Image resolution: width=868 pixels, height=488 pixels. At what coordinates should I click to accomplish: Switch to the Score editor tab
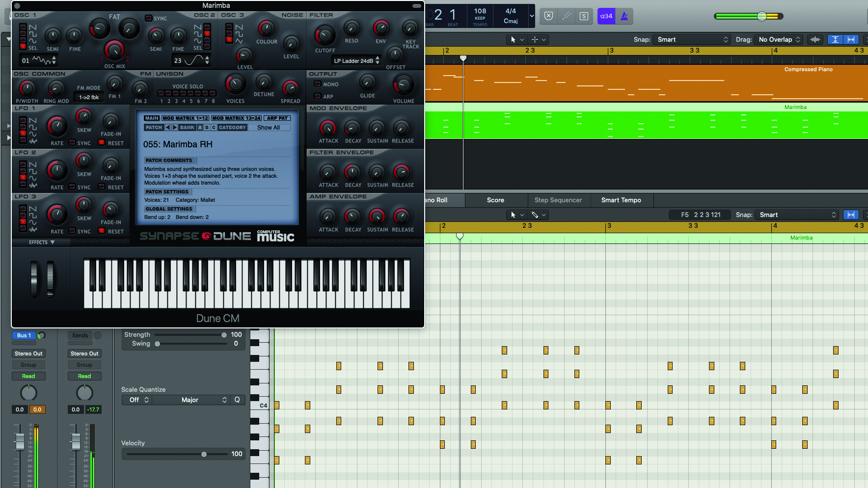point(495,200)
